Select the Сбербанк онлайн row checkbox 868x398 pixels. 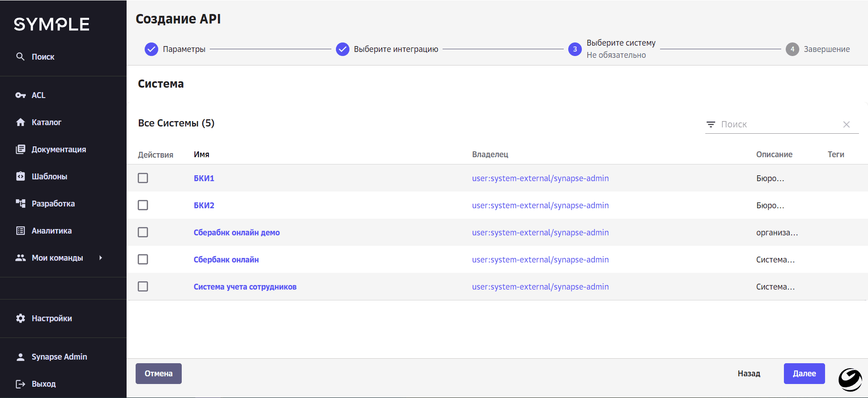coord(143,259)
